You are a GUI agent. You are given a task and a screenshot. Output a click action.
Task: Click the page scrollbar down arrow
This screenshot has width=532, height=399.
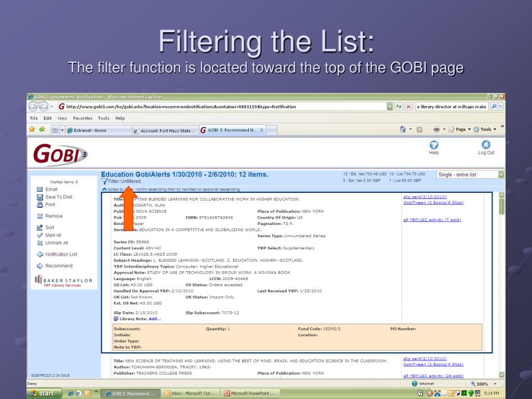(x=501, y=375)
